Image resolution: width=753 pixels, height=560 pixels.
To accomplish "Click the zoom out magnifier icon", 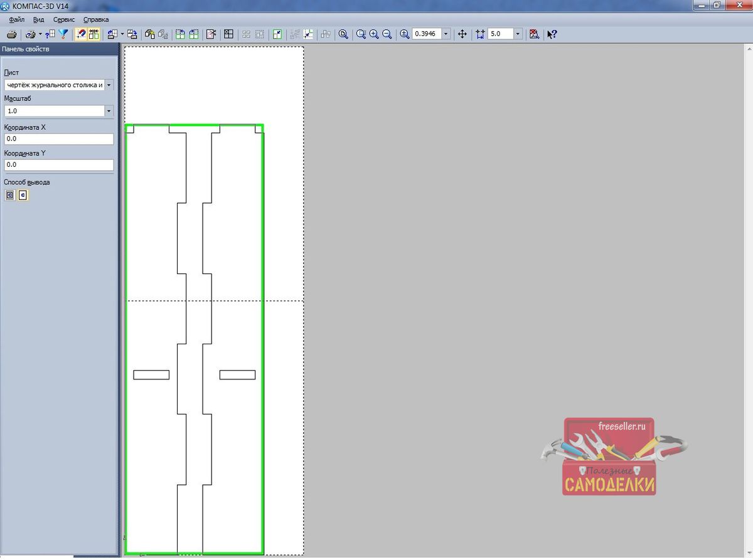I will point(387,34).
